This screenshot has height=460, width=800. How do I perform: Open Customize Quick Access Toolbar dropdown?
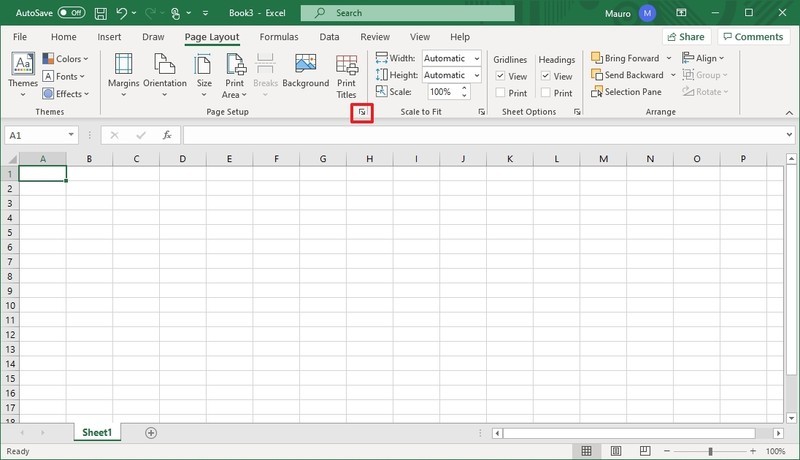(x=205, y=13)
